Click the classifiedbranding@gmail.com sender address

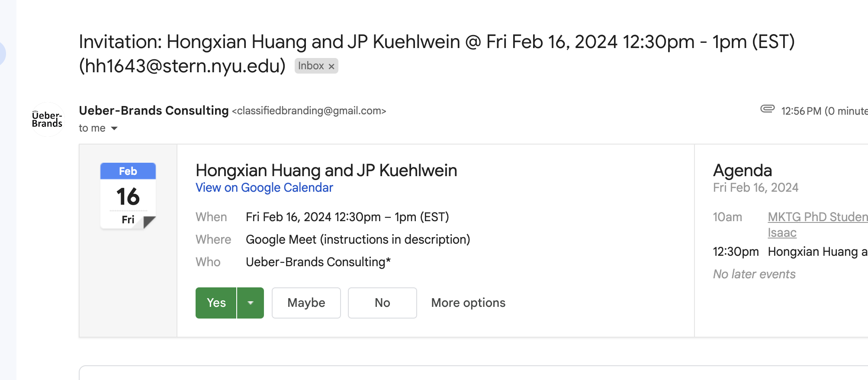click(309, 111)
